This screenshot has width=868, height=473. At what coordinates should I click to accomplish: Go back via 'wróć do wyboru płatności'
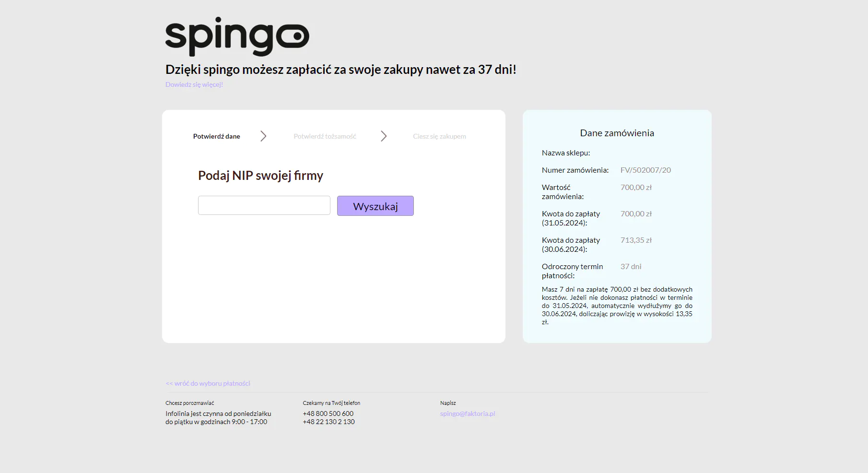pos(208,383)
